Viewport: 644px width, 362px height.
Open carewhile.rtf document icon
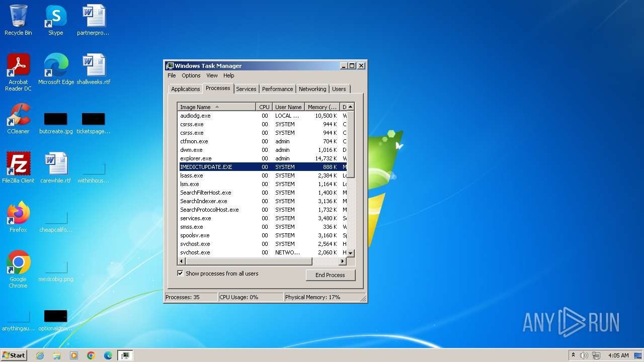[x=56, y=167]
